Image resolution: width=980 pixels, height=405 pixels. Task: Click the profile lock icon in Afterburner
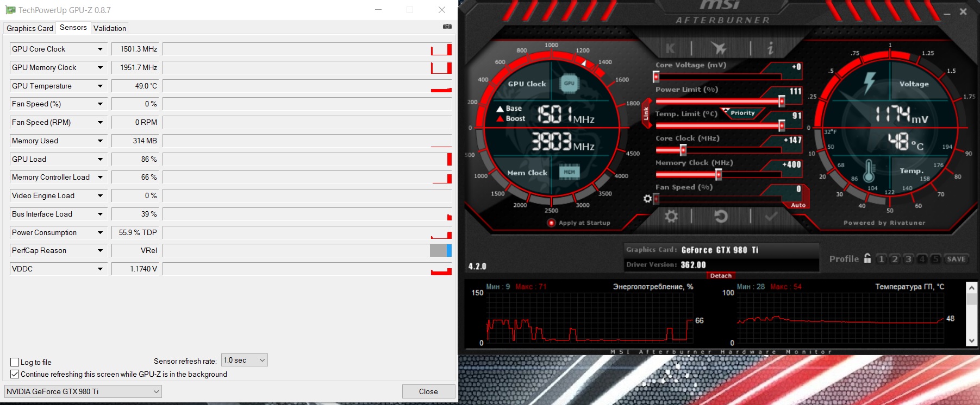[x=867, y=258]
